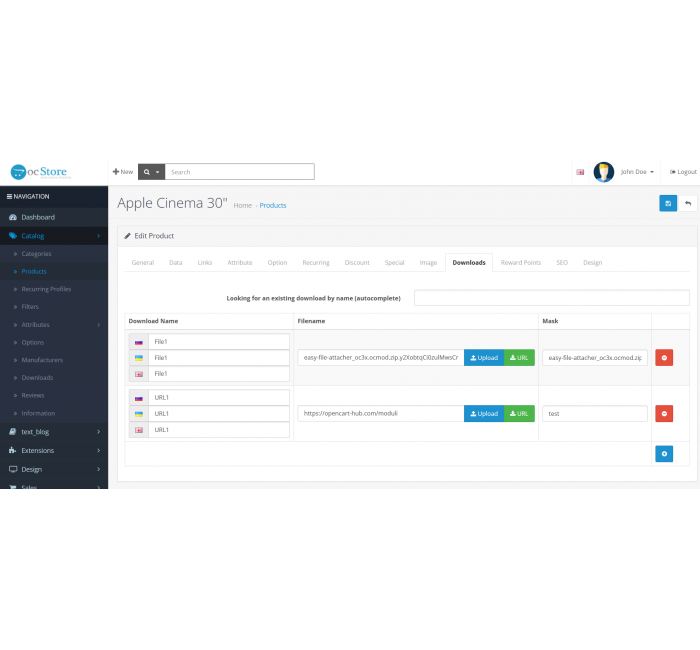The image size is (700, 650).
Task: Click the ocStore logo
Action: coord(41,172)
